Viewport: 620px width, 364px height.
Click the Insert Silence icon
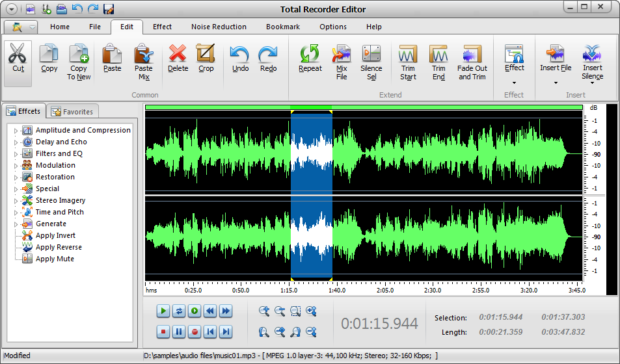point(592,53)
